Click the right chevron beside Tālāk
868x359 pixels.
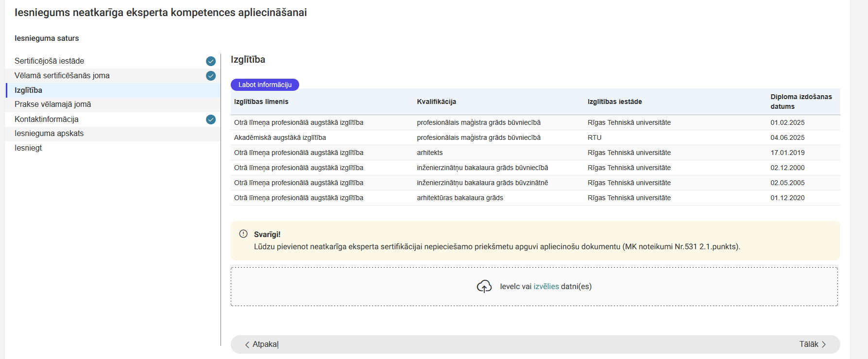pos(824,344)
